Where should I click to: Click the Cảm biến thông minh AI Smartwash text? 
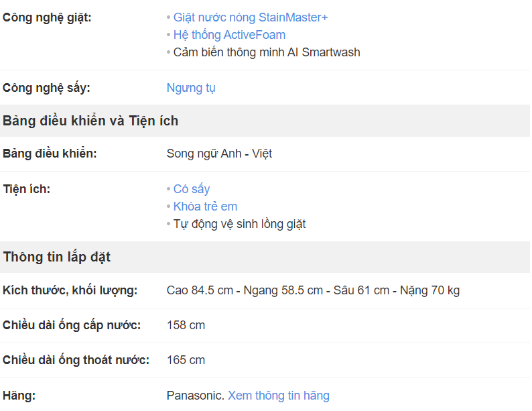[267, 52]
